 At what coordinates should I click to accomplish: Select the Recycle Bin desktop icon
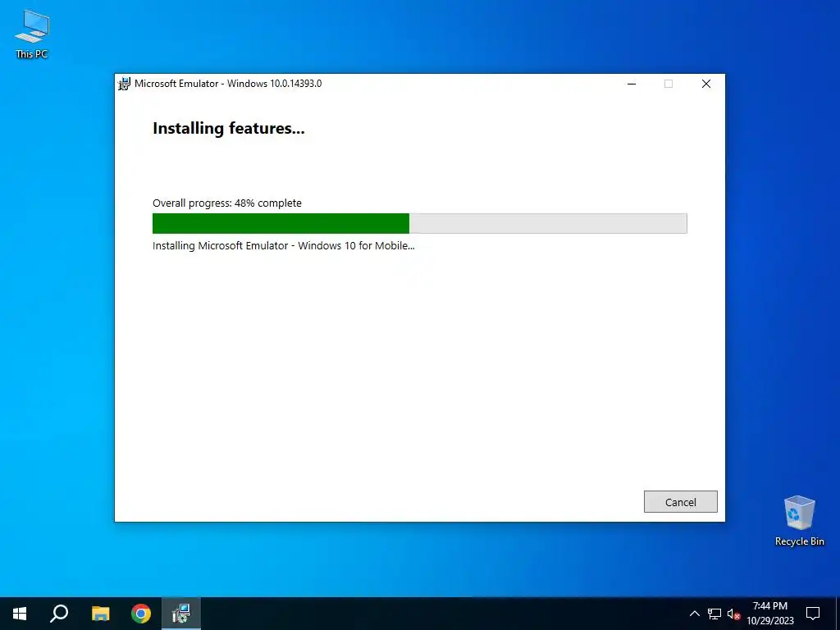tap(799, 521)
